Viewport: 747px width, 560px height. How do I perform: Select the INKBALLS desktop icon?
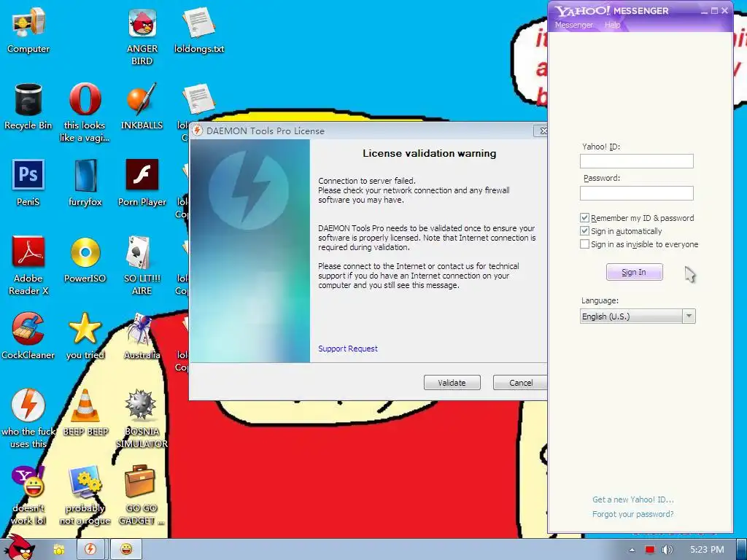pyautogui.click(x=142, y=107)
